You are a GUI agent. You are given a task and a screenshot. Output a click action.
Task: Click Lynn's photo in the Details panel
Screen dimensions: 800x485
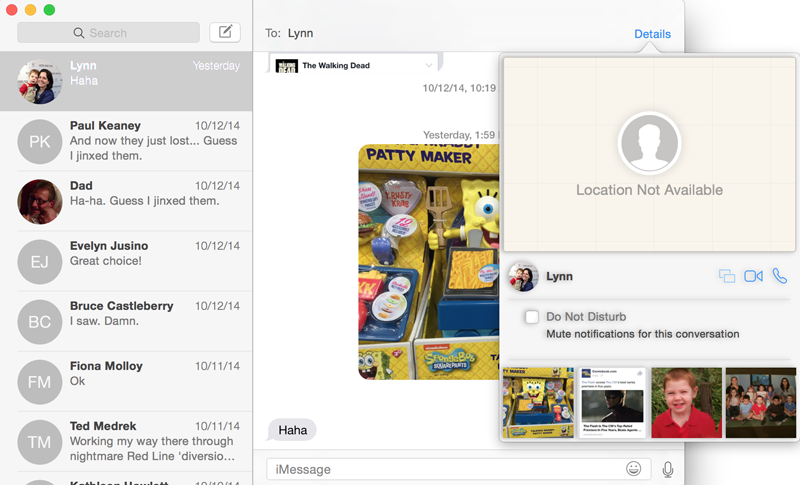click(523, 276)
